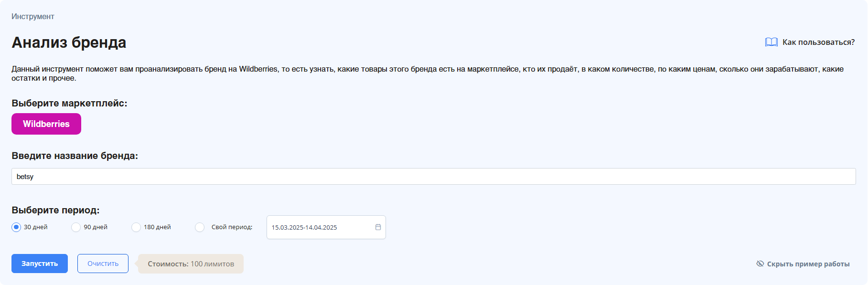
Task: Click the 'Стоимость: 100 лимитов' badge
Action: coord(191,264)
